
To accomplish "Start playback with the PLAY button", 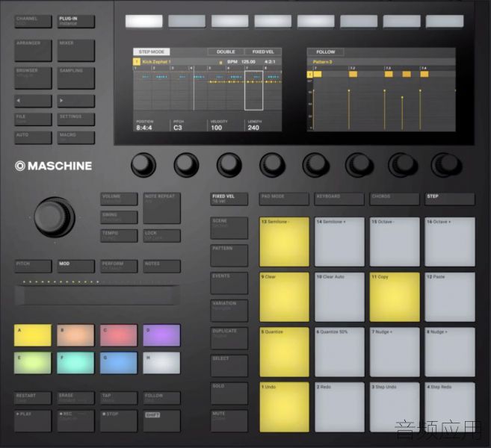I will tap(33, 421).
